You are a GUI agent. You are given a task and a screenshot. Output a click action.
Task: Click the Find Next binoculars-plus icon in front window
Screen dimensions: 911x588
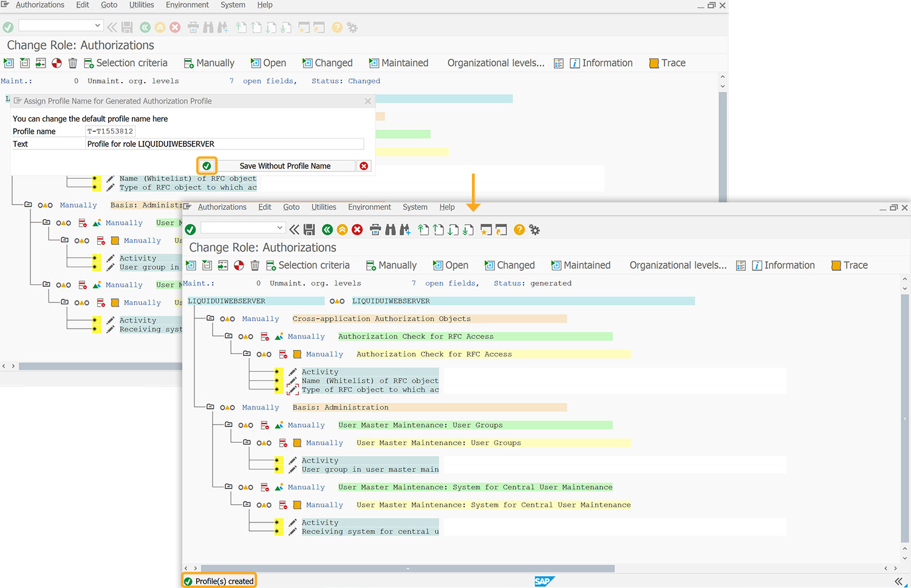click(404, 230)
